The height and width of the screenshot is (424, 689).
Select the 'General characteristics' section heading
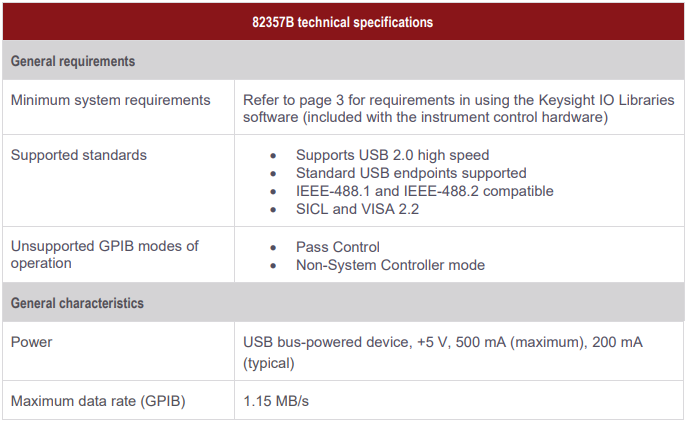click(x=77, y=303)
